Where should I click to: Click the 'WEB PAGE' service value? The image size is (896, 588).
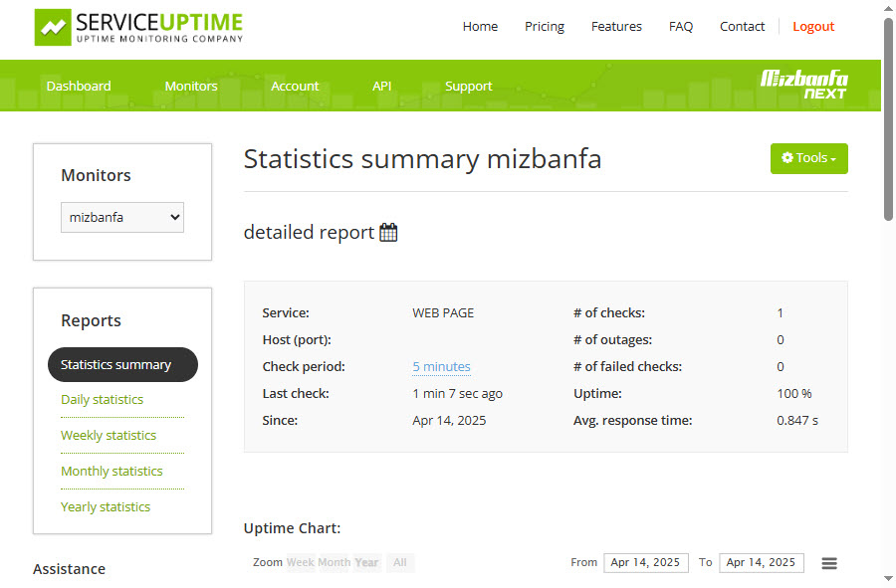[443, 312]
